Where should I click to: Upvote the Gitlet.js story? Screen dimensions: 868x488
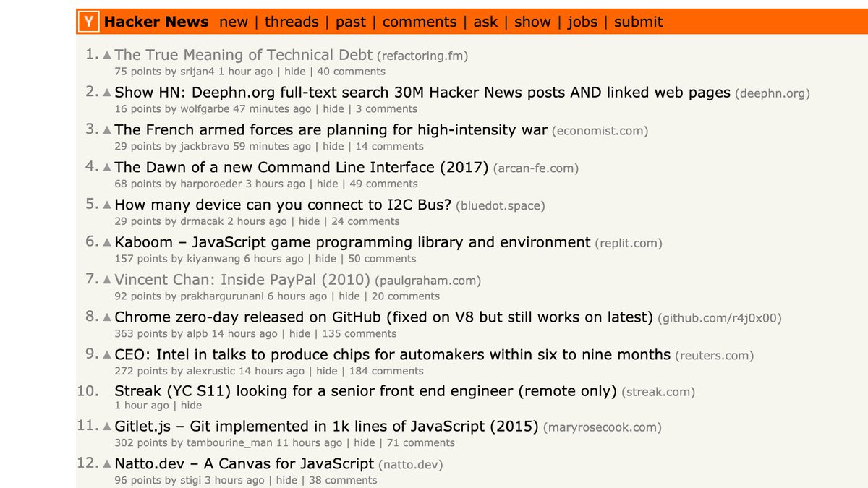click(x=107, y=427)
